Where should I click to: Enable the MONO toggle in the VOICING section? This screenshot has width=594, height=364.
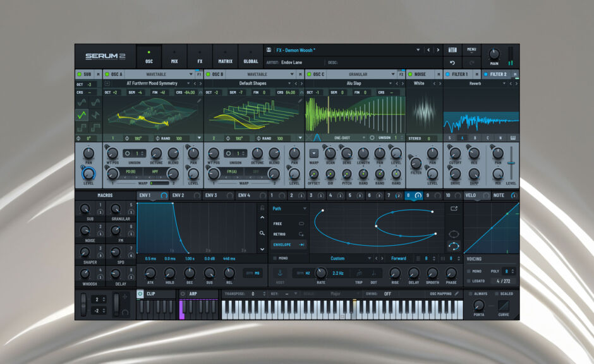coord(469,271)
